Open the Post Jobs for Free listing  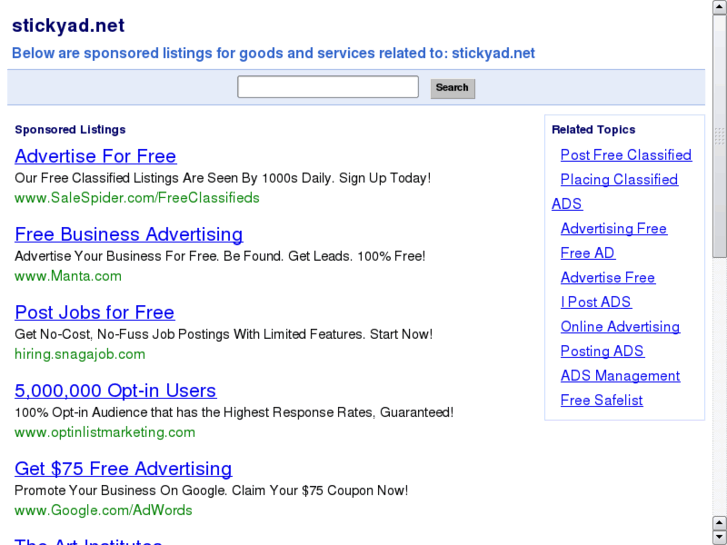[x=94, y=312]
